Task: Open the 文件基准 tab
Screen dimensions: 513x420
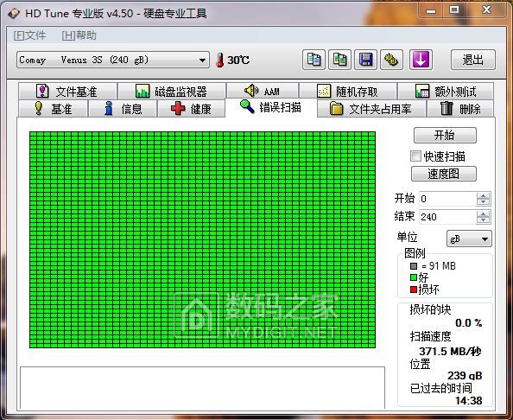Action: [67, 91]
